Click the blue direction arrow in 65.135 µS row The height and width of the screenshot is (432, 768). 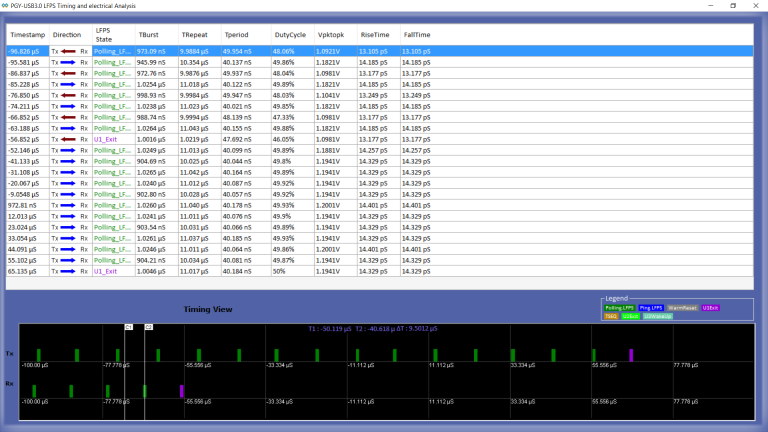(x=68, y=271)
